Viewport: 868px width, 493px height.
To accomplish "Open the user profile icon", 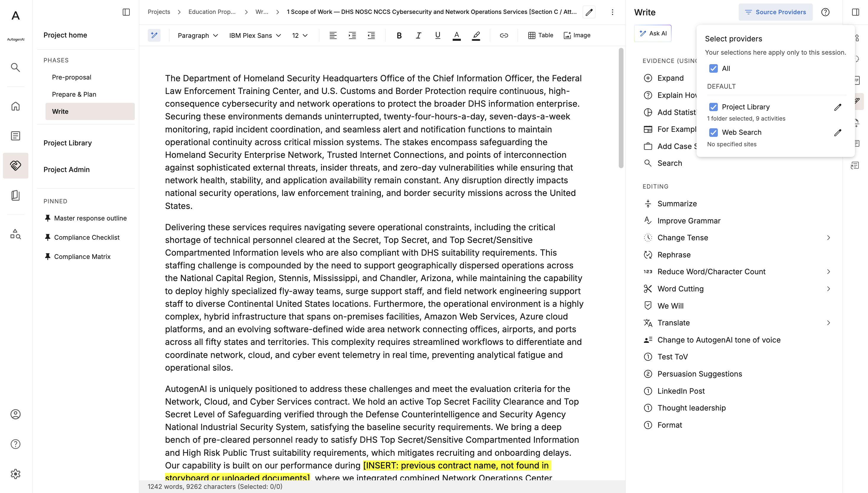I will click(16, 414).
